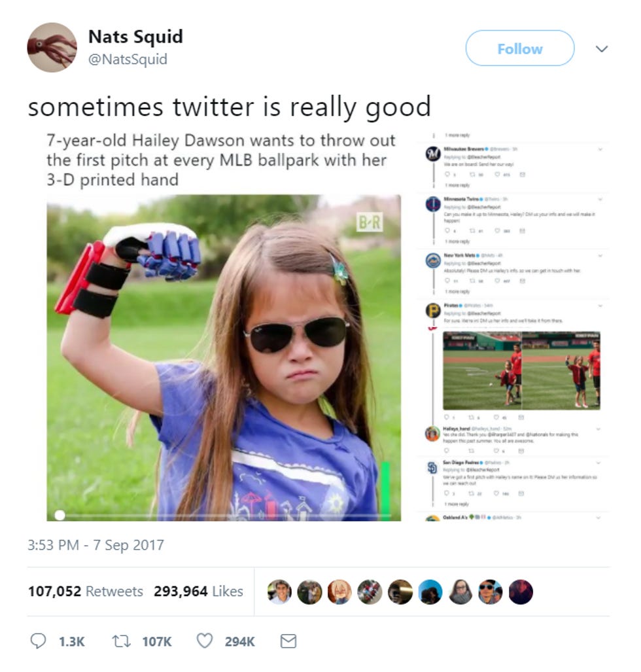View the 293,964 Likes list

[x=198, y=591]
